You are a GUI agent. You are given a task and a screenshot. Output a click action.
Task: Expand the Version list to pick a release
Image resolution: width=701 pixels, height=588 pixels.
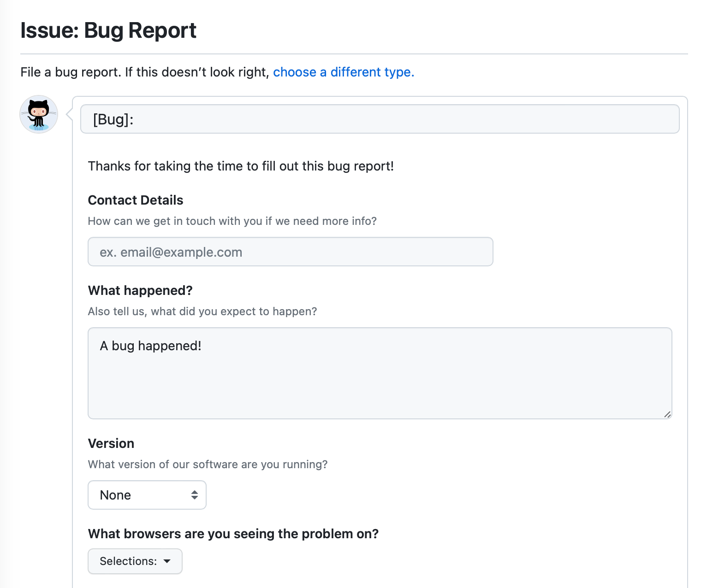point(147,495)
